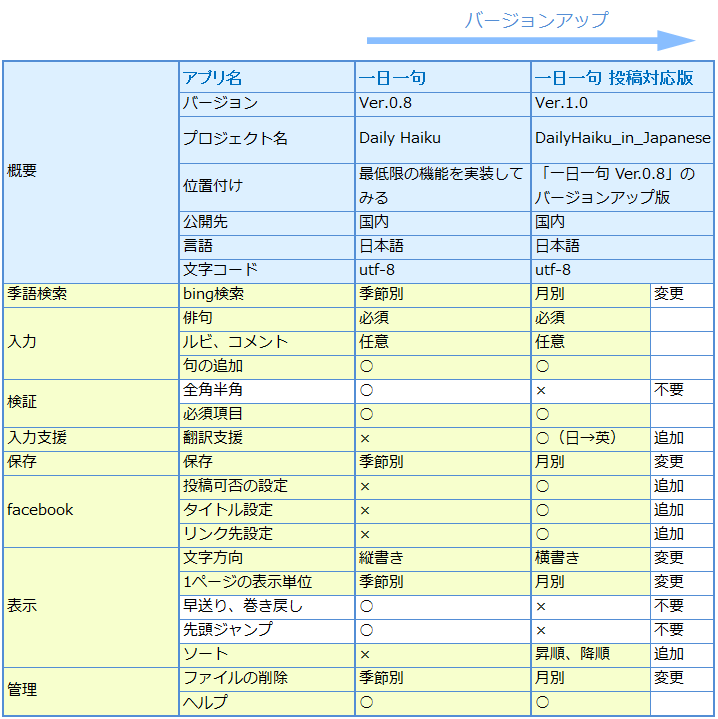Select the ソート row label

tap(266, 654)
